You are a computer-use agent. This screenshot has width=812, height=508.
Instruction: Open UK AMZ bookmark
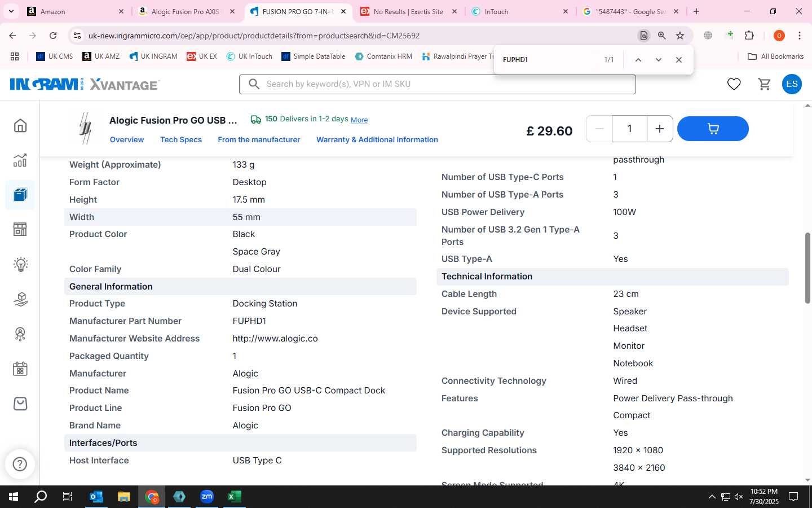coord(101,56)
